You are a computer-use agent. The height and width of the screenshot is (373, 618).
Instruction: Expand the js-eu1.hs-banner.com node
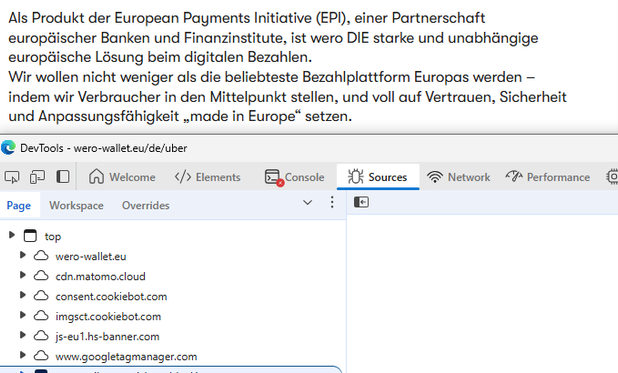click(23, 335)
